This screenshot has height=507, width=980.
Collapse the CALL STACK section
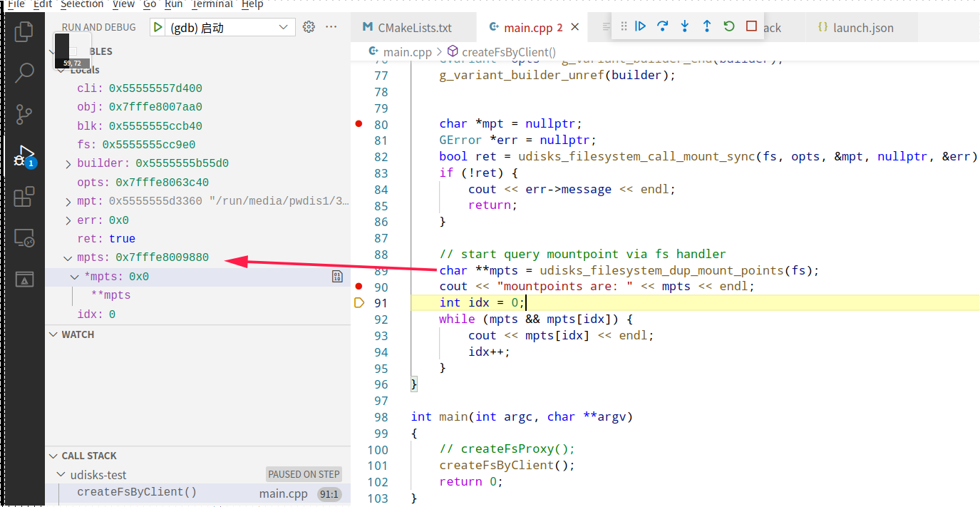(53, 456)
